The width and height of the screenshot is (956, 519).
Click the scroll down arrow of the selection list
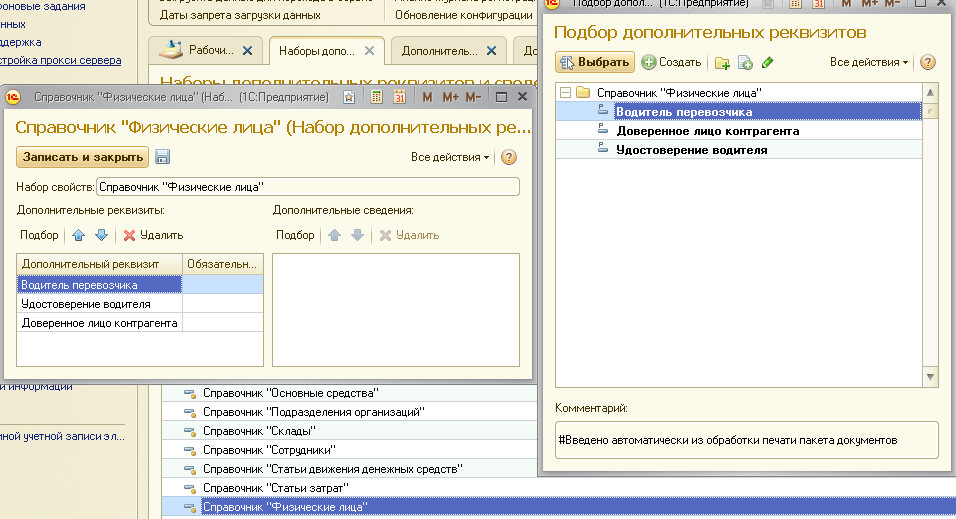pyautogui.click(x=930, y=377)
